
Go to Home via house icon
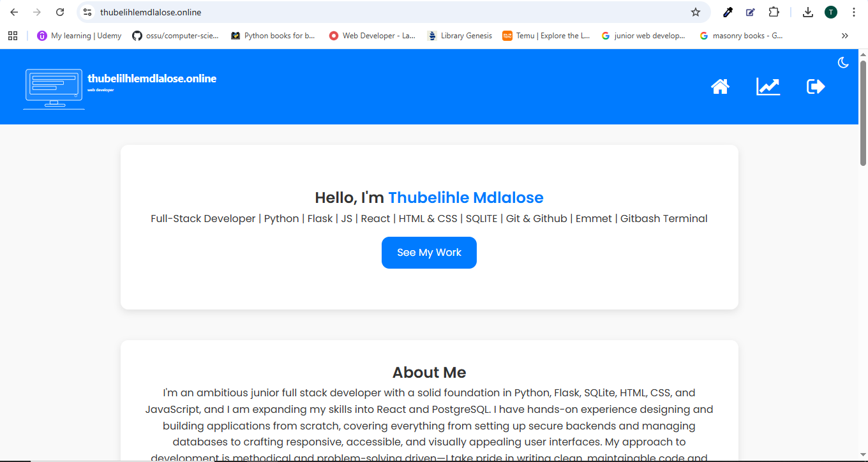pos(720,87)
